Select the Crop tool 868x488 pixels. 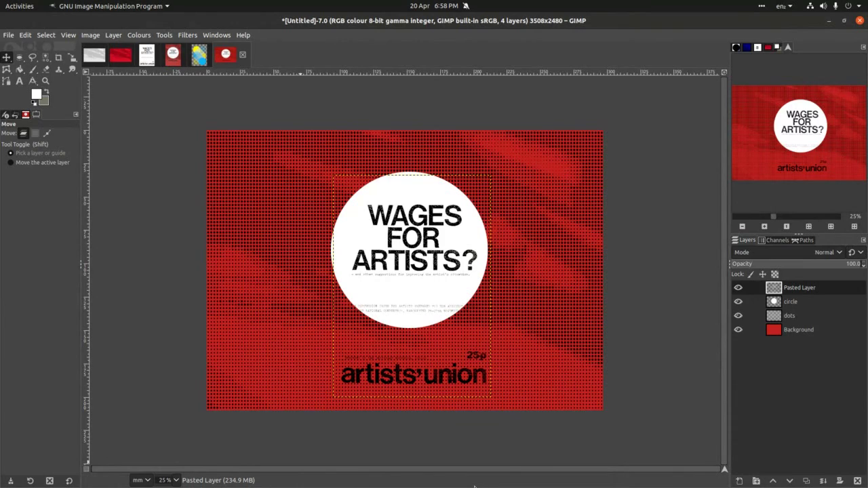tap(58, 58)
